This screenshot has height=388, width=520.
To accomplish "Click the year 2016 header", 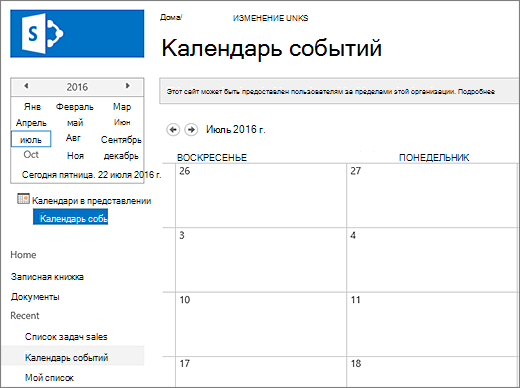I will (77, 87).
